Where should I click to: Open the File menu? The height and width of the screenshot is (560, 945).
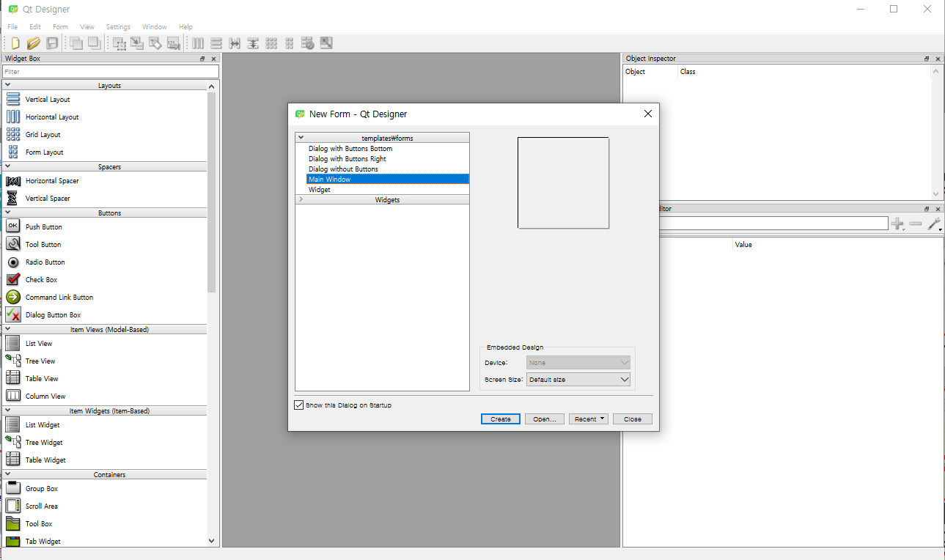[12, 27]
